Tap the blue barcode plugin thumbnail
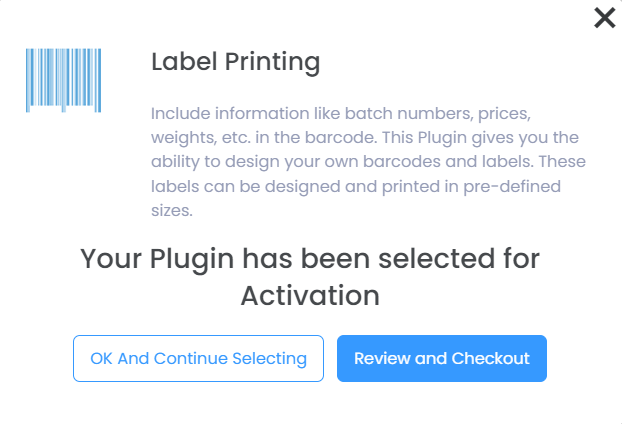The height and width of the screenshot is (424, 622). [56, 79]
